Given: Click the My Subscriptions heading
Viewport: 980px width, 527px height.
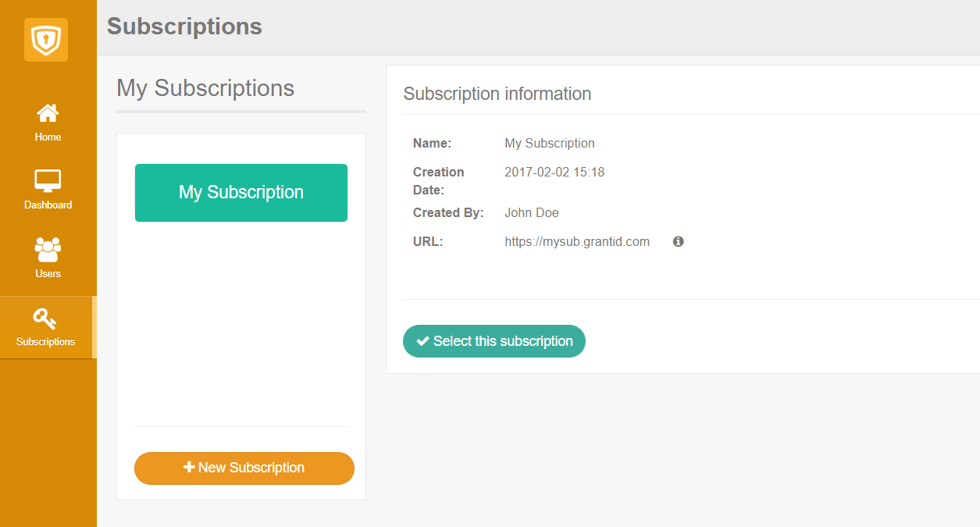Looking at the screenshot, I should (x=205, y=88).
